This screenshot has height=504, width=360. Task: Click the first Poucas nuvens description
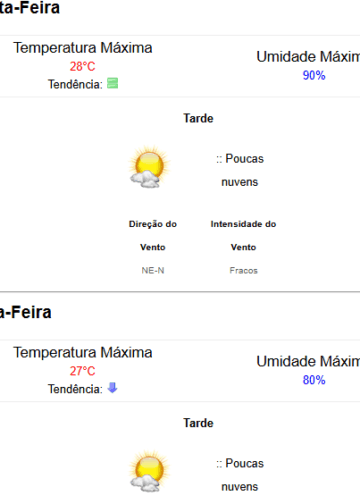[x=240, y=170]
